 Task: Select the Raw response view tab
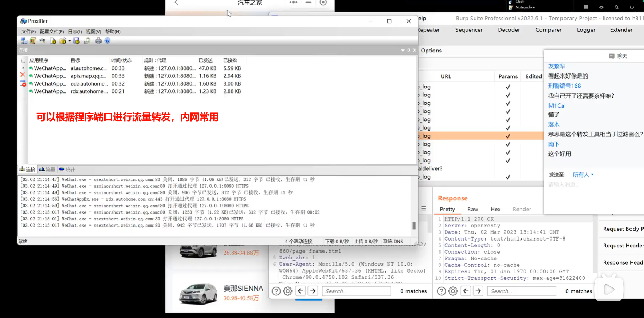472,209
